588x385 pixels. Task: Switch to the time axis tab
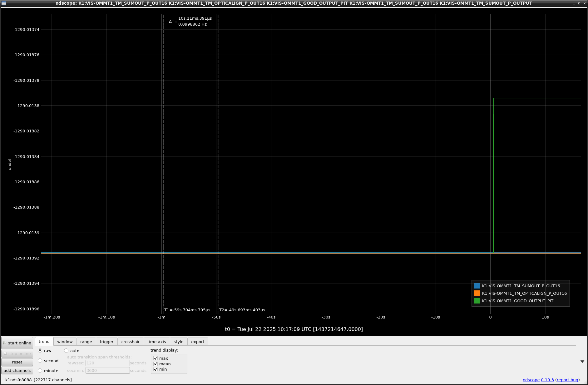(x=156, y=342)
